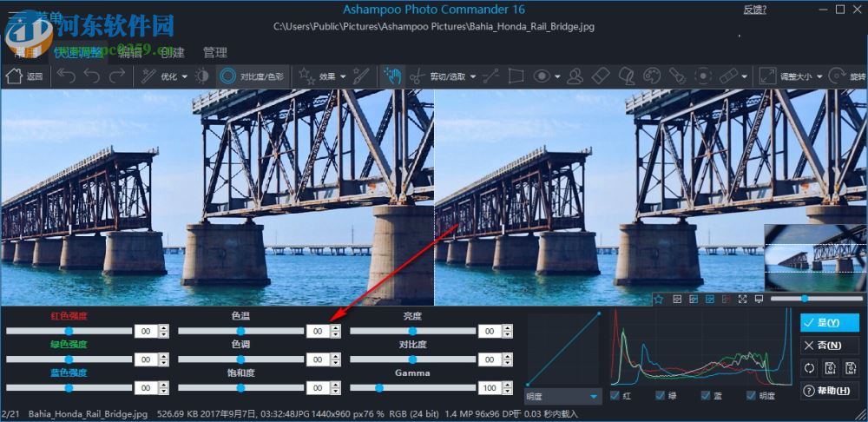Decrease 对比度 value with down arrow

click(507, 363)
